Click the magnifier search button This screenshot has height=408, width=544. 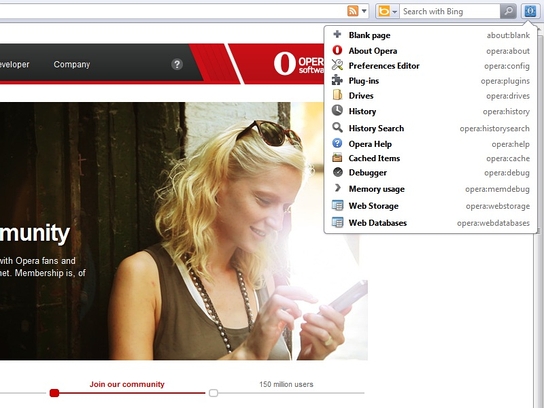point(508,11)
